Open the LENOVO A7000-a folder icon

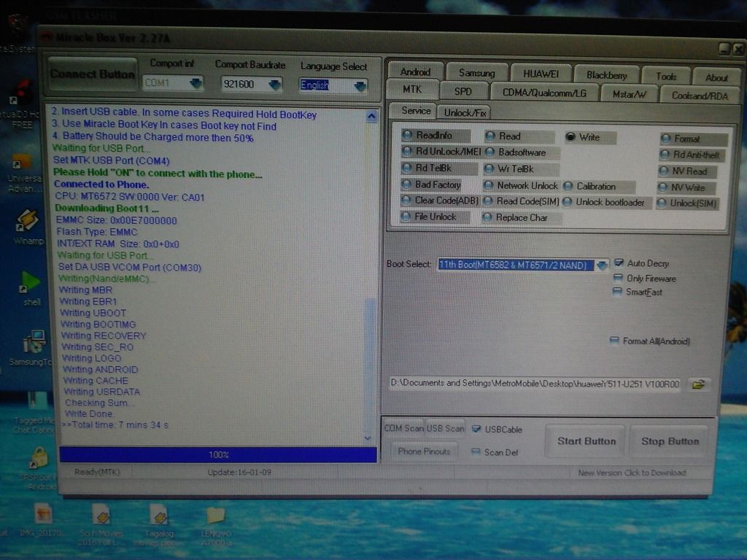[x=215, y=516]
